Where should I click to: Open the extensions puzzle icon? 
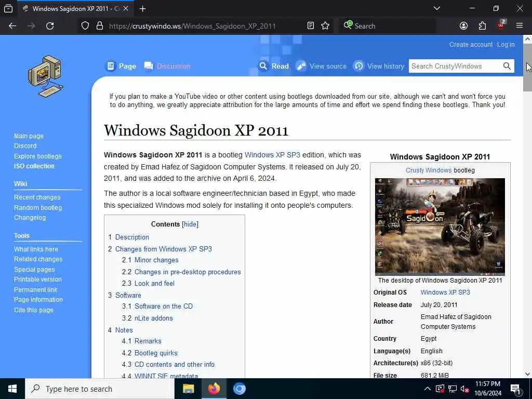click(x=482, y=26)
